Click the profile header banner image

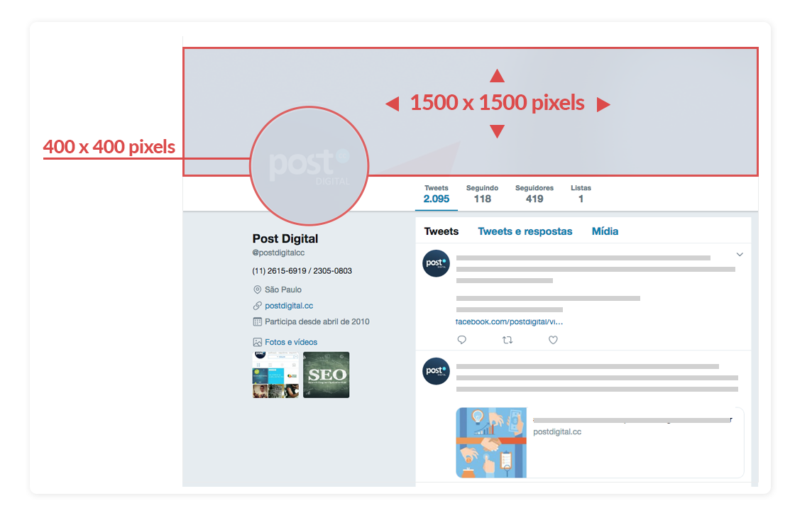click(470, 112)
